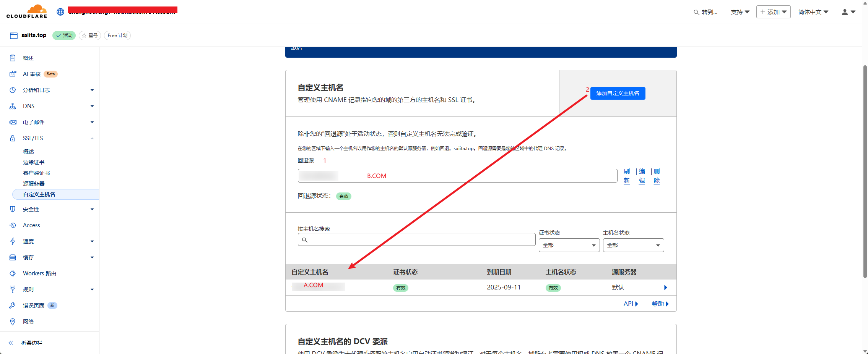Click the Access sidebar icon
This screenshot has width=868, height=354.
click(x=13, y=225)
